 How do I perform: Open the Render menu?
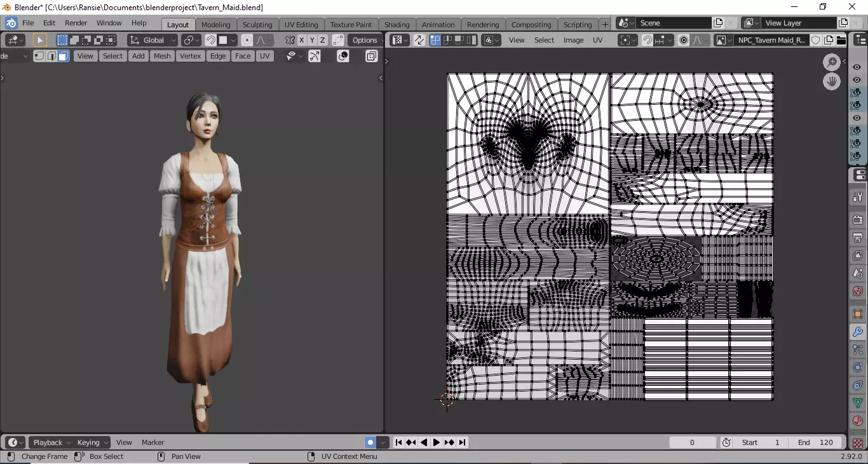76,23
